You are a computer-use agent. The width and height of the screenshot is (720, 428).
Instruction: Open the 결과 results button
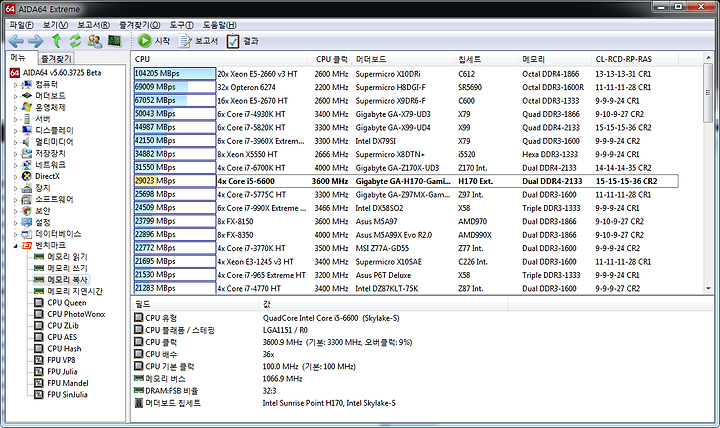[242, 41]
